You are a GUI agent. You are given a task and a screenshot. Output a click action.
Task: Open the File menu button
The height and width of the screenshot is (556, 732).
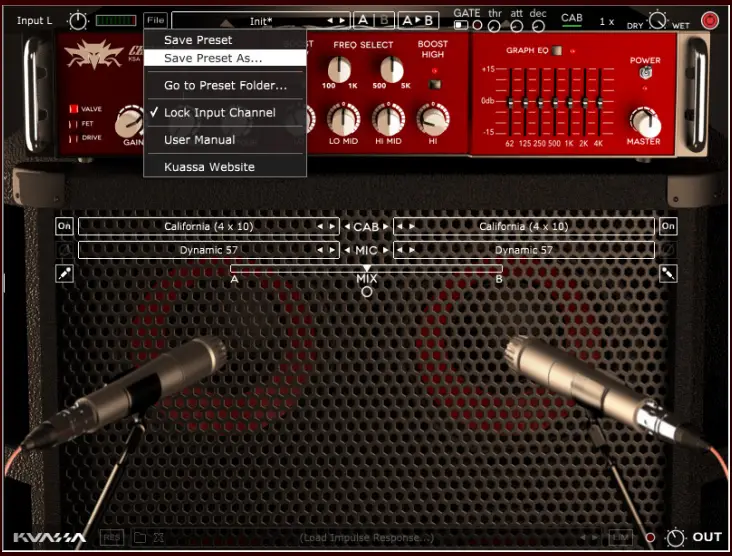(155, 20)
